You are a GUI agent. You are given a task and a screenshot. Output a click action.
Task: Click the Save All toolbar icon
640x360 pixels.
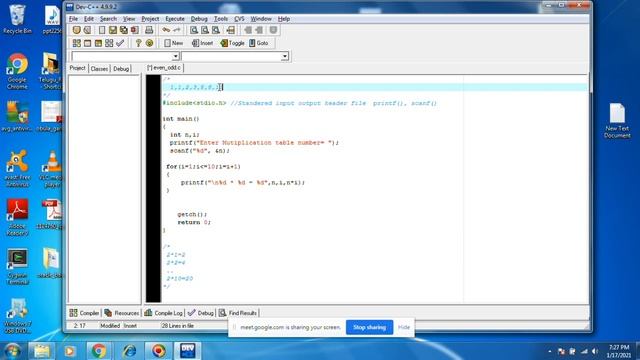pos(123,30)
